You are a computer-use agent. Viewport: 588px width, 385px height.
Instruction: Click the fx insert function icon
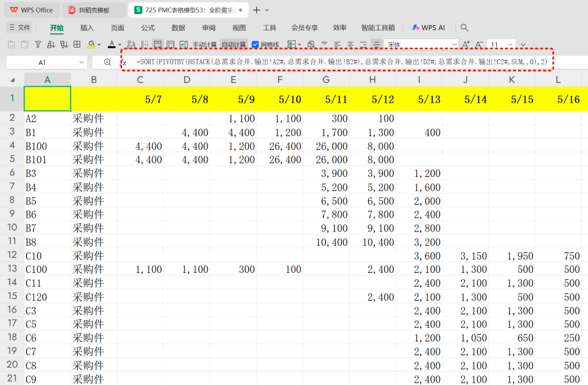(123, 62)
